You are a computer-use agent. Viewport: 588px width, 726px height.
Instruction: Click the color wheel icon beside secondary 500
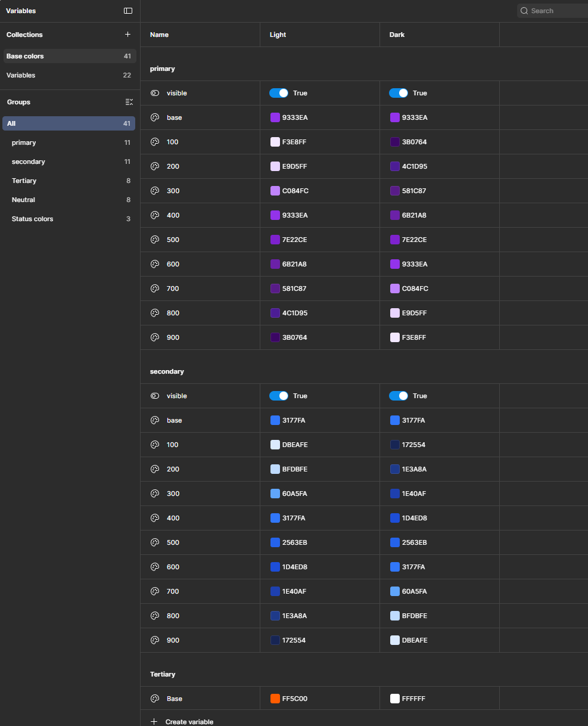[154, 542]
